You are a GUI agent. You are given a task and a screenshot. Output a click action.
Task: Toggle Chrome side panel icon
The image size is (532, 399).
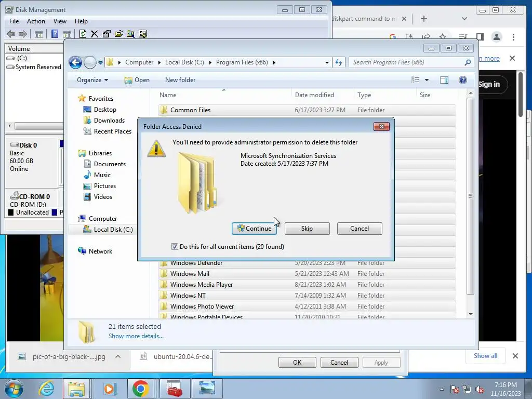point(480,37)
